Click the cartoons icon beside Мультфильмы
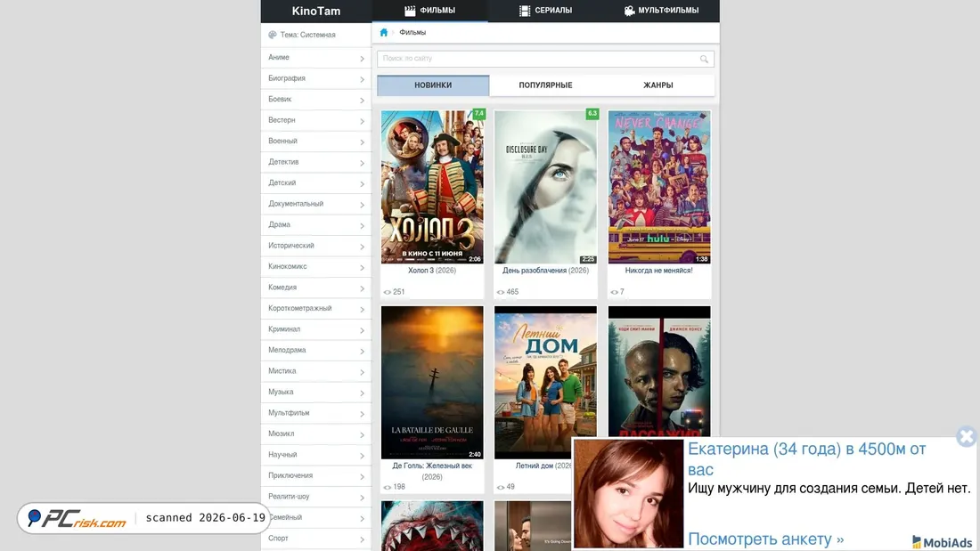980x551 pixels. [629, 11]
